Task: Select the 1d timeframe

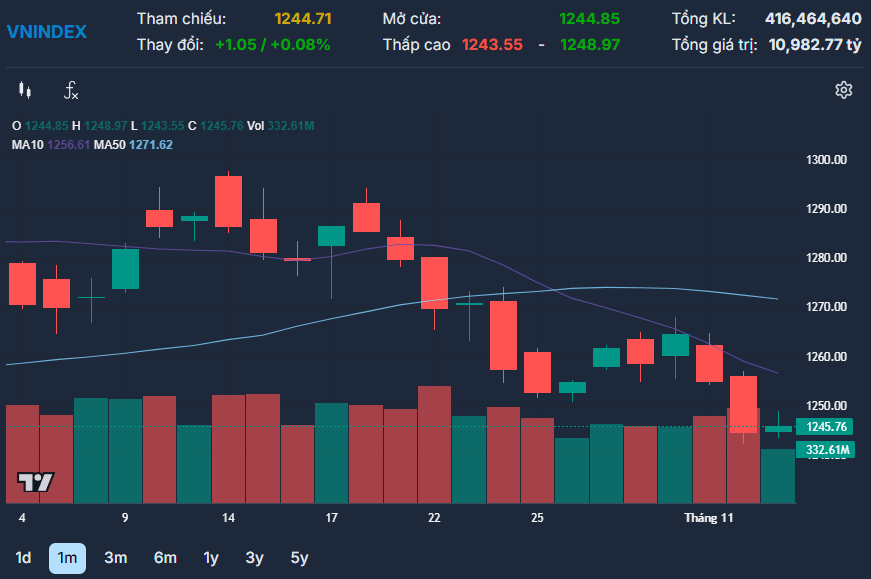Action: click(23, 558)
